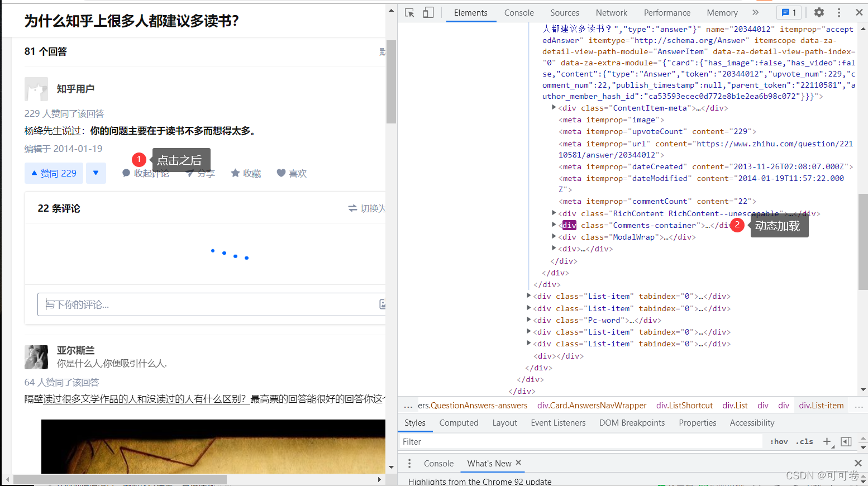Select meta itemprop dateCreated line
The width and height of the screenshot is (868, 486).
click(x=706, y=166)
